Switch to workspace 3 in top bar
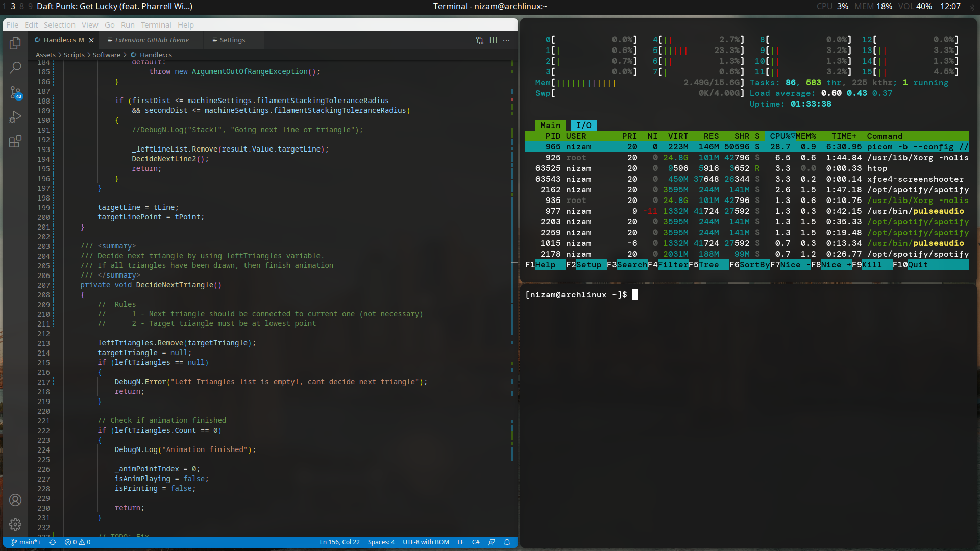This screenshot has height=551, width=980. (13, 6)
